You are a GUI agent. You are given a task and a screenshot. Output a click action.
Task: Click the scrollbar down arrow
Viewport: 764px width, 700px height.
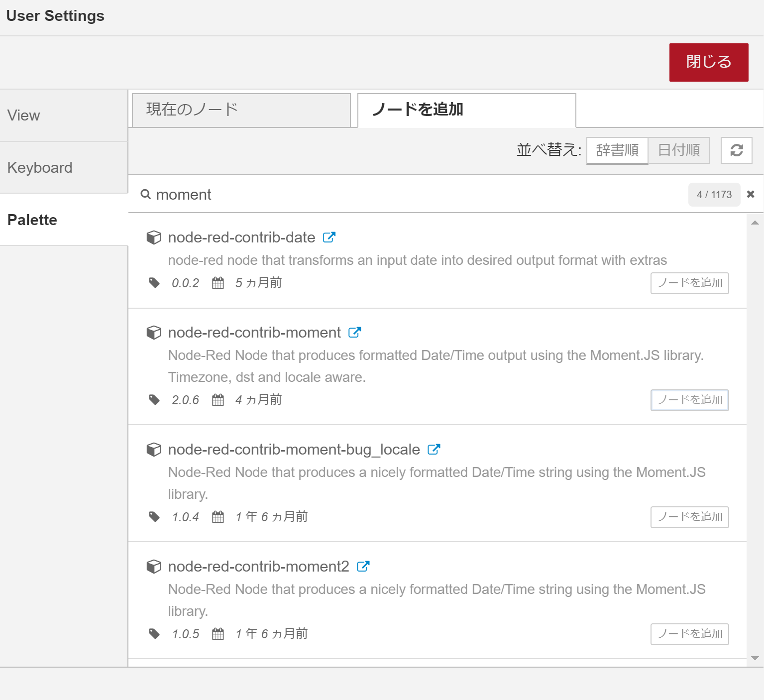point(755,658)
